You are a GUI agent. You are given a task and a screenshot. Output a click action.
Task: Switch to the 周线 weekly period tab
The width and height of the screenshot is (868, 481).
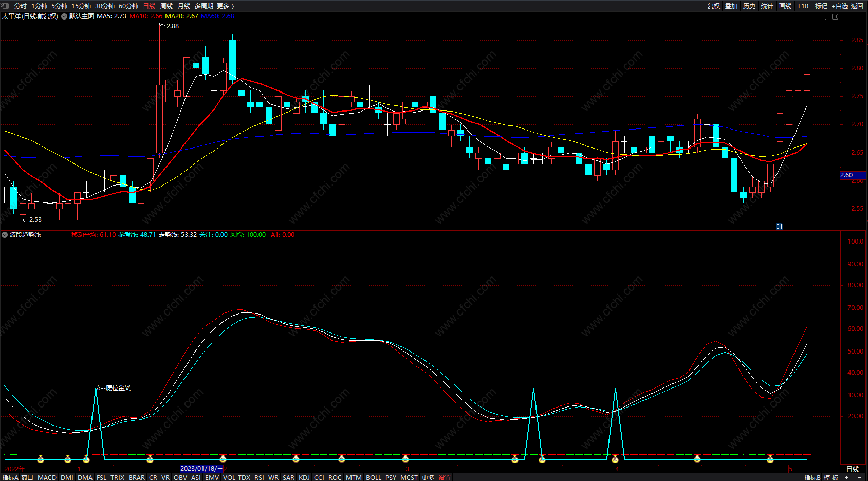(x=167, y=6)
